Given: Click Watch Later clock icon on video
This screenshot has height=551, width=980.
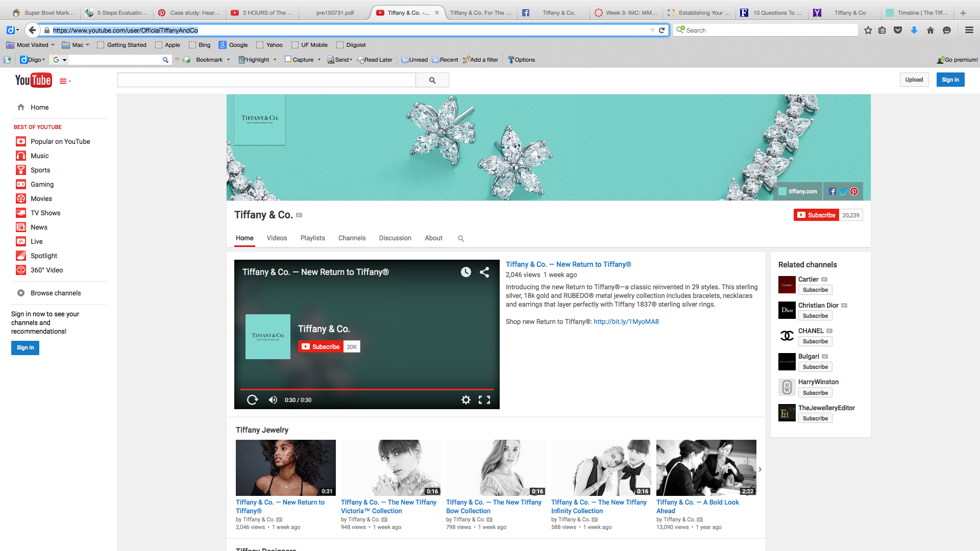Looking at the screenshot, I should 465,272.
